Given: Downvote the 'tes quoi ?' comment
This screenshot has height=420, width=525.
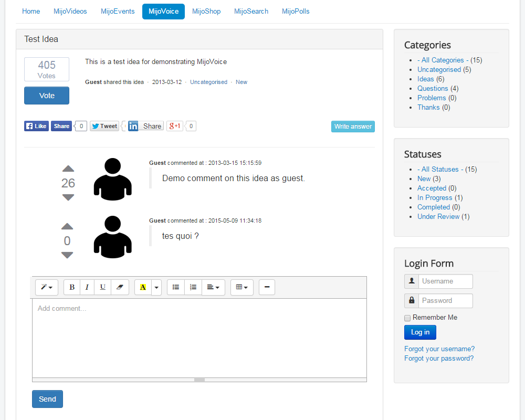Looking at the screenshot, I should pos(67,255).
